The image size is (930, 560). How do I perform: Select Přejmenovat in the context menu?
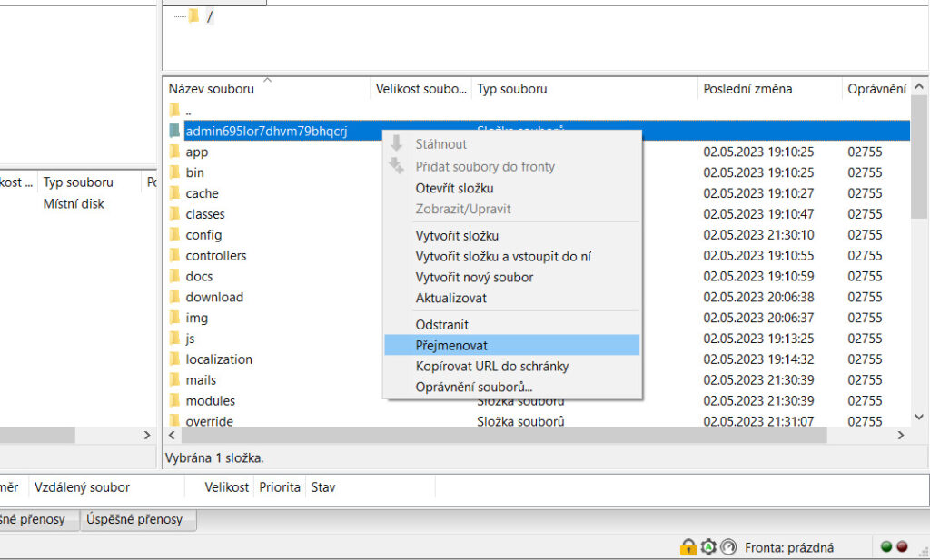(511, 345)
